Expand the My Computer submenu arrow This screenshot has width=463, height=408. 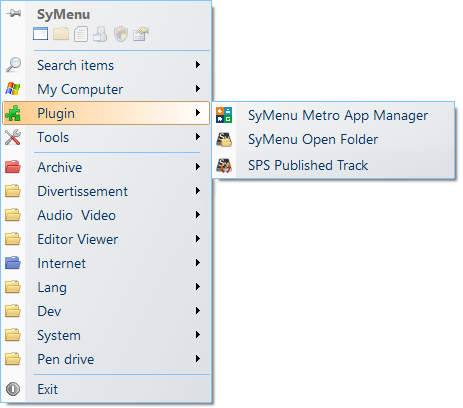(198, 89)
